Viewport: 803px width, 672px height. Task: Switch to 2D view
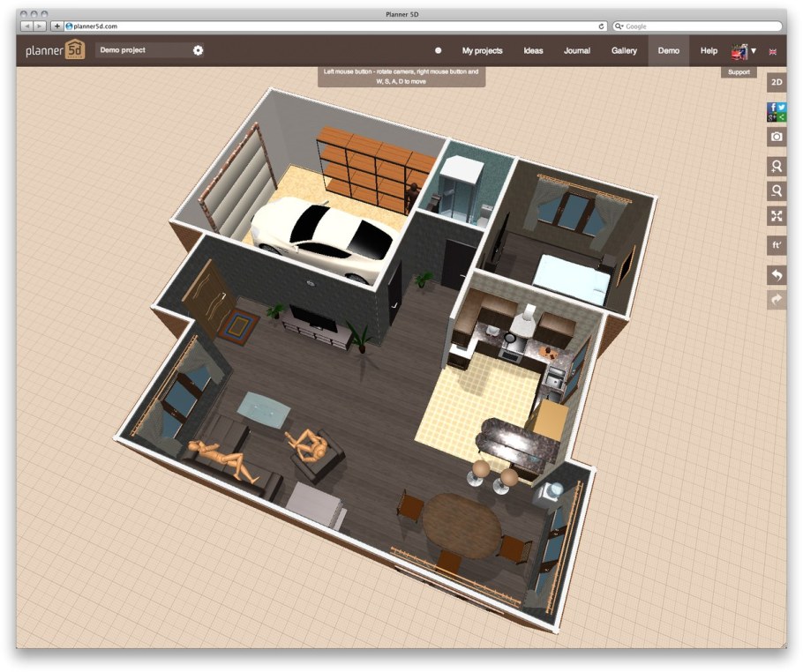coord(775,82)
